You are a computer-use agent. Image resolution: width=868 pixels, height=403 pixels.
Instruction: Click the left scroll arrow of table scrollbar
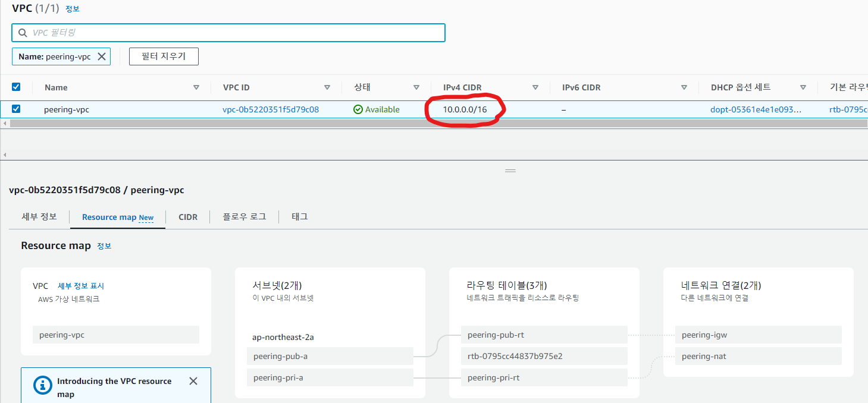5,123
